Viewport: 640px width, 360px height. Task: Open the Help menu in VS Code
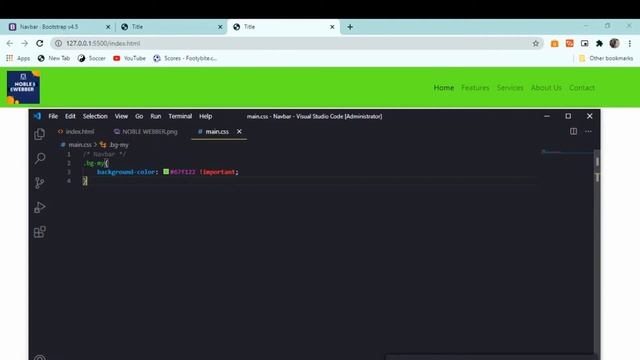[x=205, y=116]
